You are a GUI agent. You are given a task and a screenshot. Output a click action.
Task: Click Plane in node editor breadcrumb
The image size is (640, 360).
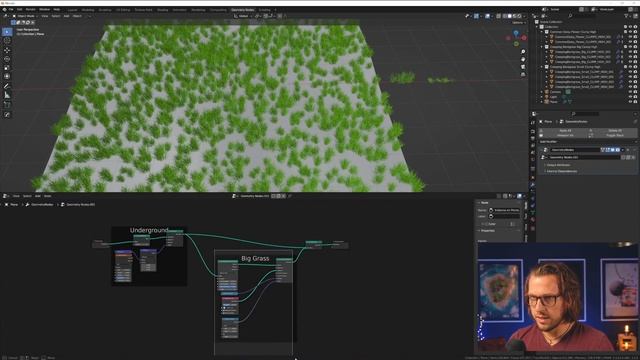pos(14,204)
